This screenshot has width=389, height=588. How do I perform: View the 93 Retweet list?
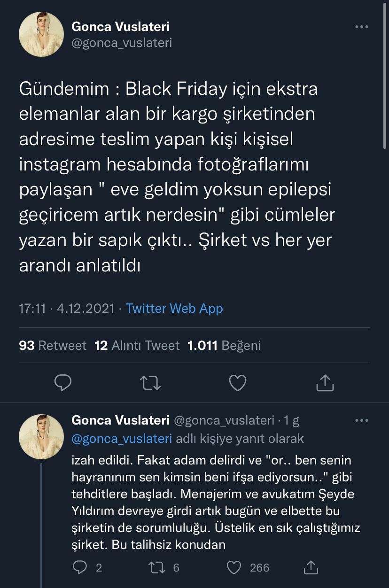click(53, 346)
